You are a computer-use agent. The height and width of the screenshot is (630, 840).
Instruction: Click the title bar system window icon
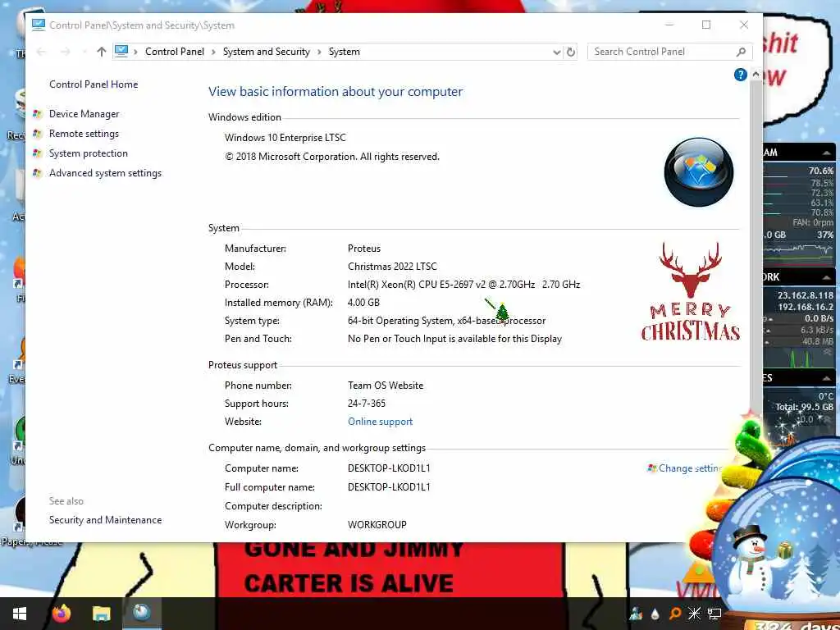(38, 25)
